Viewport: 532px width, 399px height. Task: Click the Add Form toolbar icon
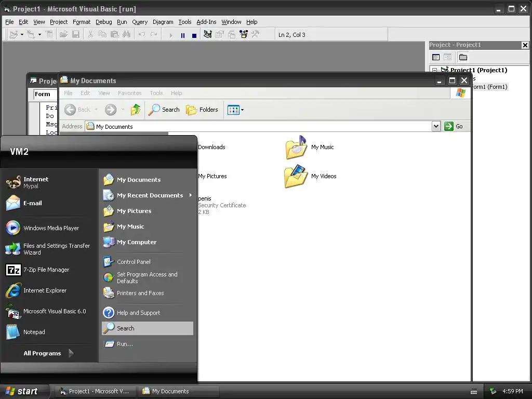click(x=31, y=35)
